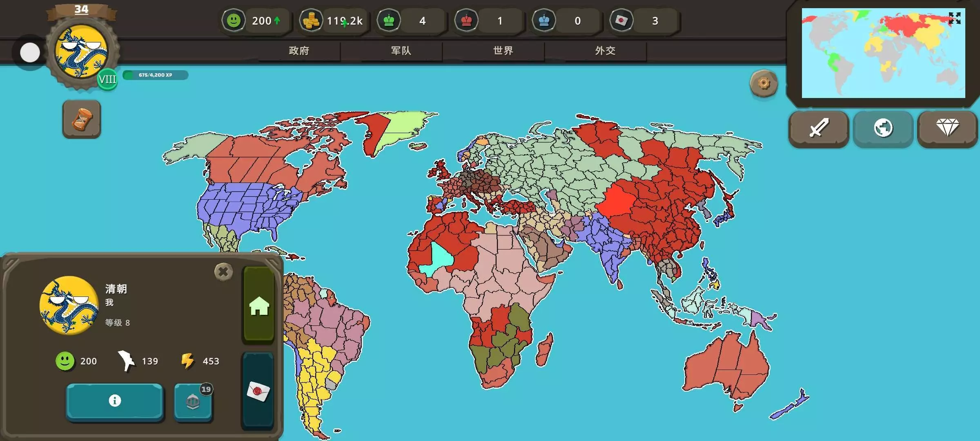Click the hourglass end-turn icon

click(x=82, y=119)
